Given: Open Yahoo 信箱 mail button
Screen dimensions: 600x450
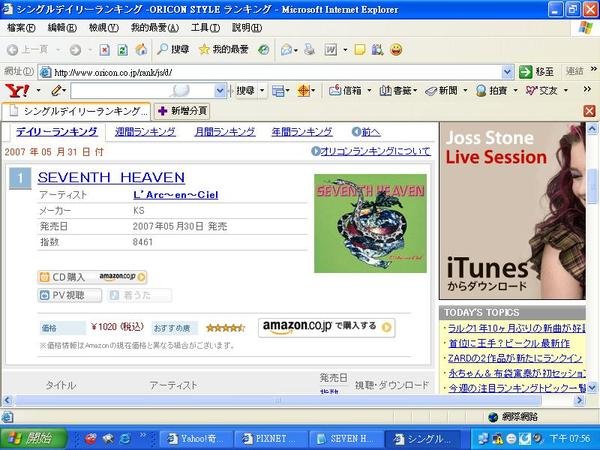Looking at the screenshot, I should [x=346, y=91].
